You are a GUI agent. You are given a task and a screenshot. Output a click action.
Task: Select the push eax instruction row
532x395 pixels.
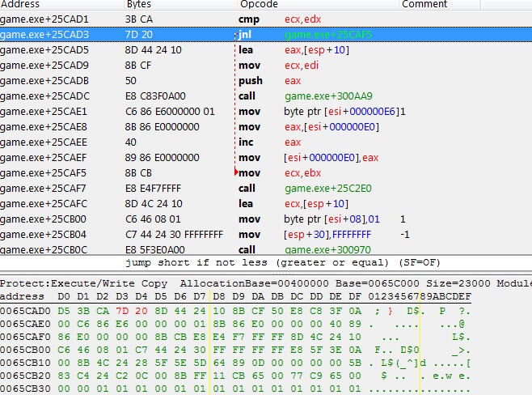[x=266, y=80]
